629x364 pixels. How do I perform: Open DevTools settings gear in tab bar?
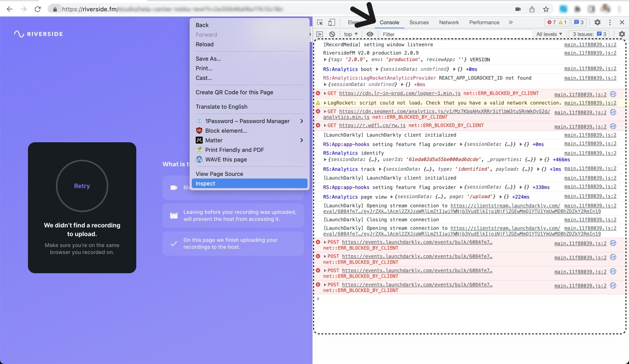coord(598,22)
